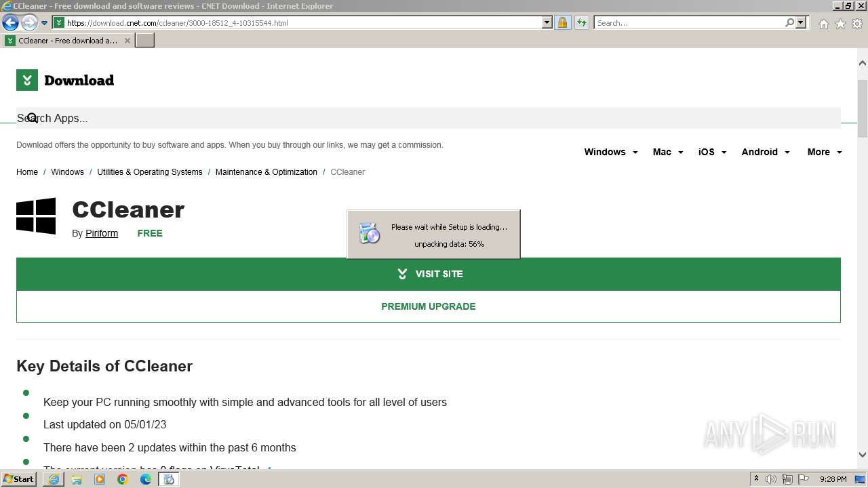Open Chrome from the taskbar
The image size is (868, 488).
(x=123, y=479)
